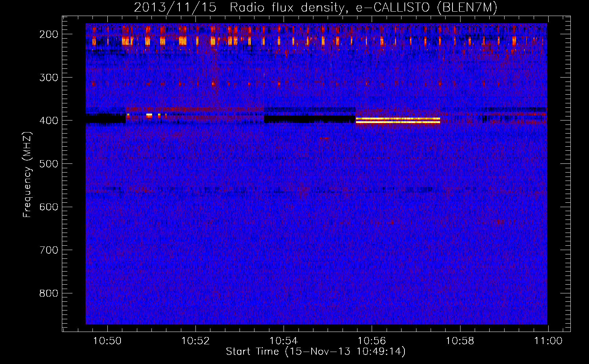589x364 pixels.
Task: Click the 10:54 time tick label
Action: click(284, 341)
